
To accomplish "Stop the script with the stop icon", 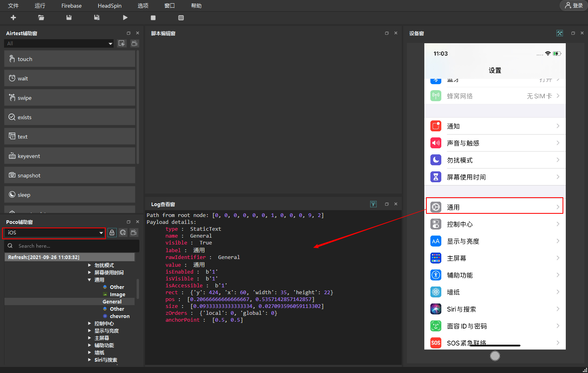I will (153, 18).
